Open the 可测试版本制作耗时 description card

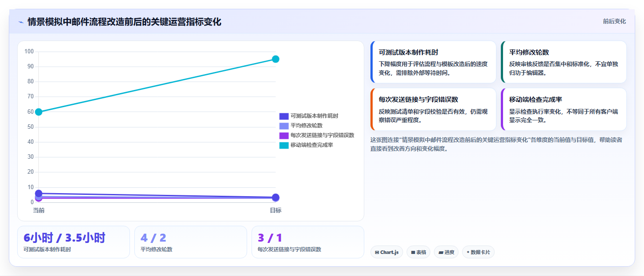(433, 62)
